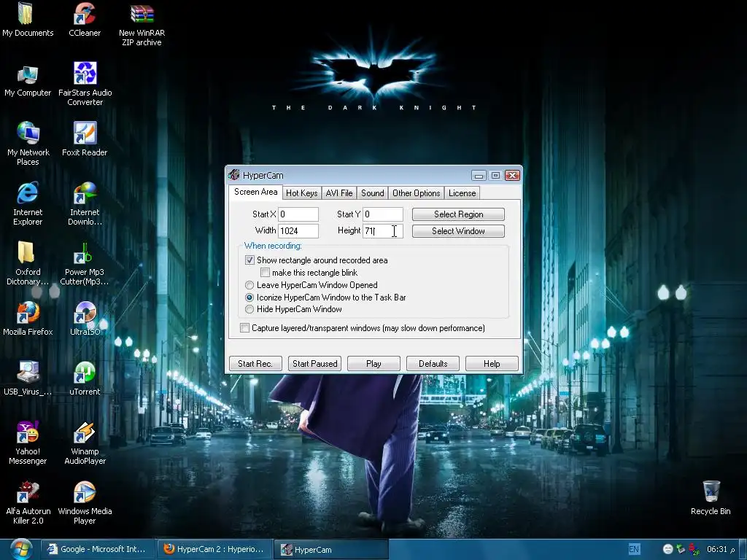
Task: Enable make this rectangle blink
Action: point(266,273)
